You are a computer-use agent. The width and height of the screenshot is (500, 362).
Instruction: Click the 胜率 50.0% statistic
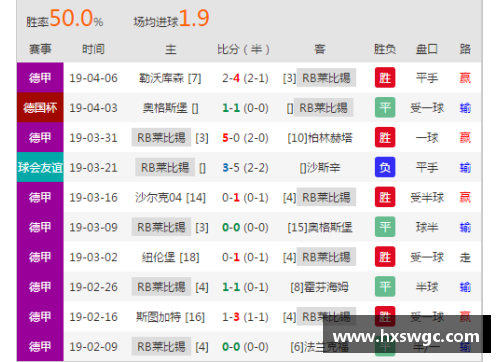point(65,19)
